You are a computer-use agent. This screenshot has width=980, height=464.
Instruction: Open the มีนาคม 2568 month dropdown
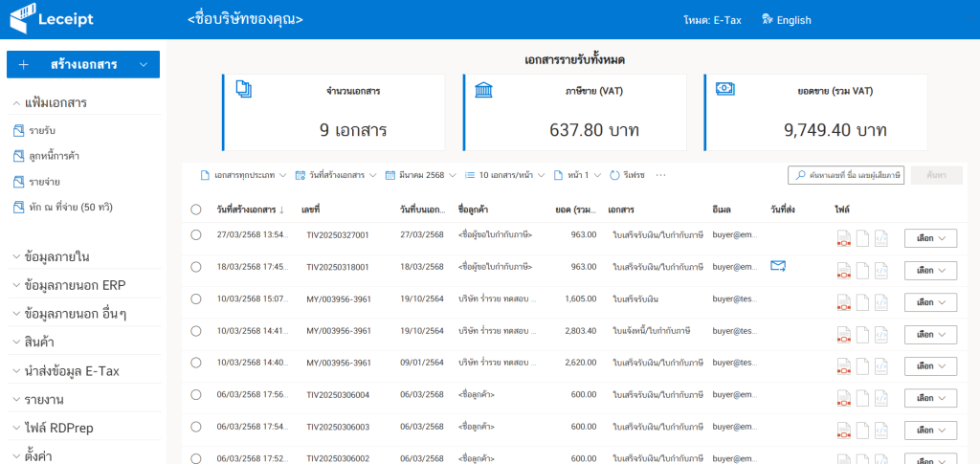423,175
